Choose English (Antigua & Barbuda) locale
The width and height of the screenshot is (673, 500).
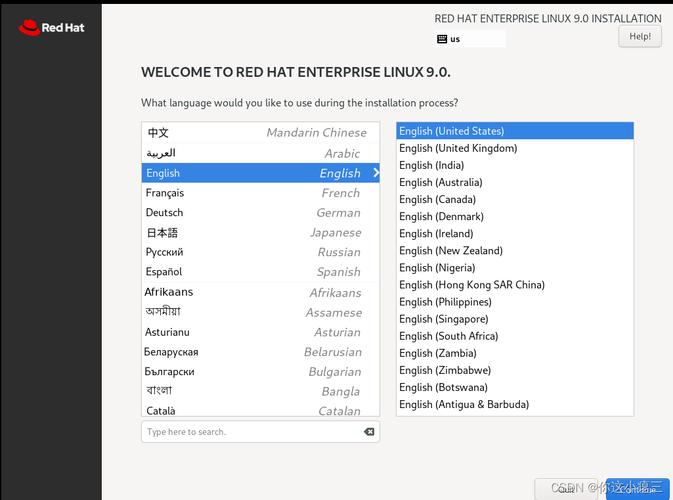(x=515, y=404)
